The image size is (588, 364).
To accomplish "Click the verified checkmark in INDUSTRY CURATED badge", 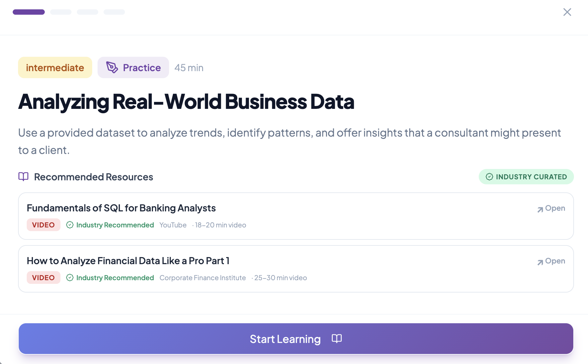I will coord(489,177).
